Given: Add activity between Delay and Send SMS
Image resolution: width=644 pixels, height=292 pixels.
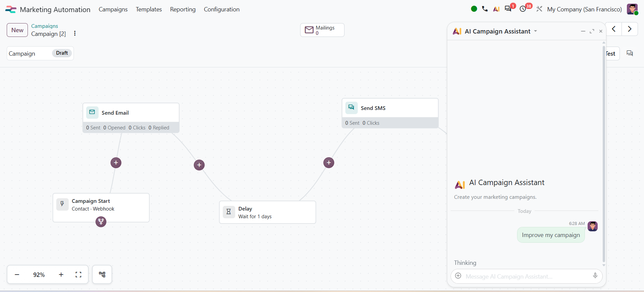Looking at the screenshot, I should pyautogui.click(x=329, y=163).
